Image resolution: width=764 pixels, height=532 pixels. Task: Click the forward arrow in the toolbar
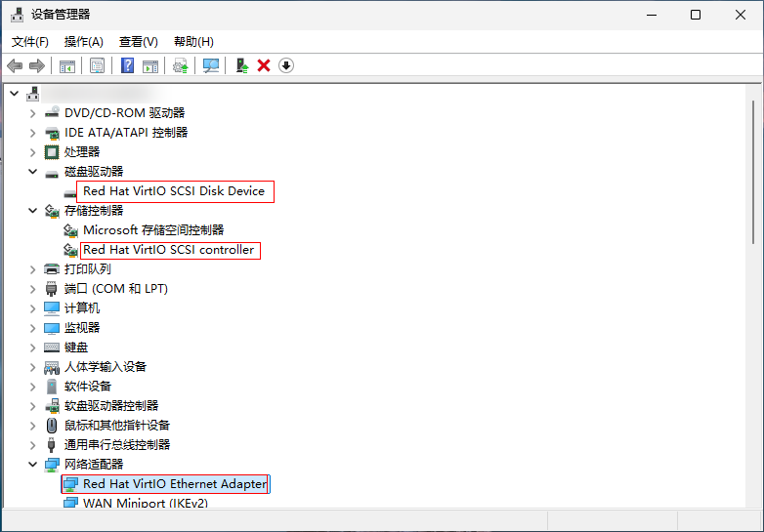tap(37, 65)
